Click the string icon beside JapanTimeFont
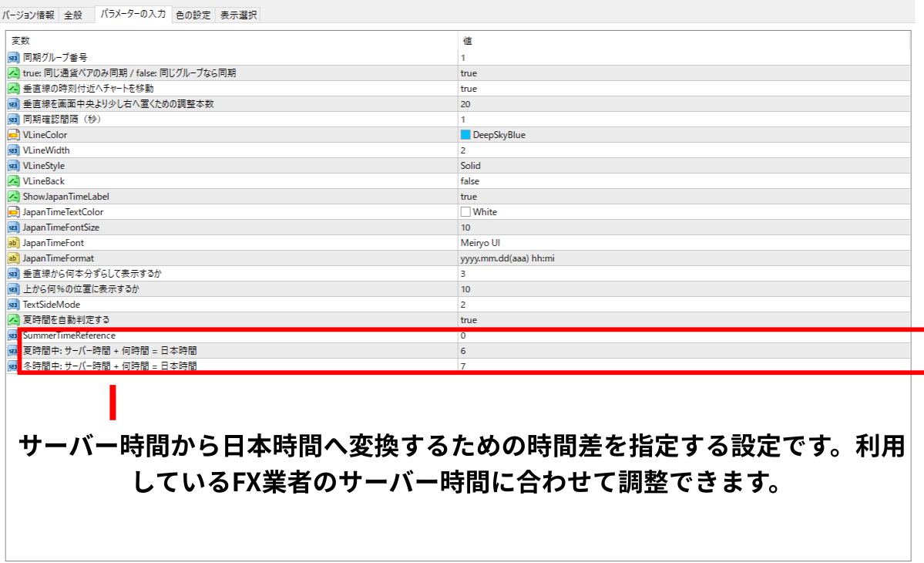The image size is (924, 563). [x=13, y=243]
